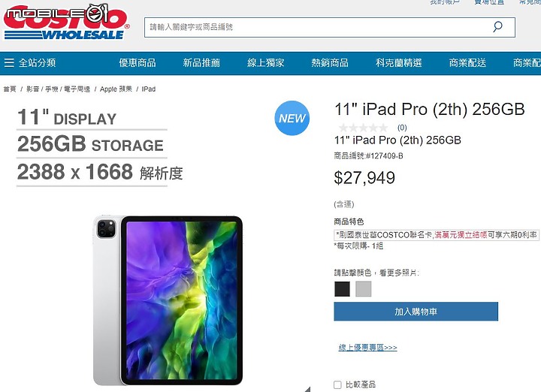Click the Costco Wholesale logo
The width and height of the screenshot is (541, 392).
tap(66, 22)
